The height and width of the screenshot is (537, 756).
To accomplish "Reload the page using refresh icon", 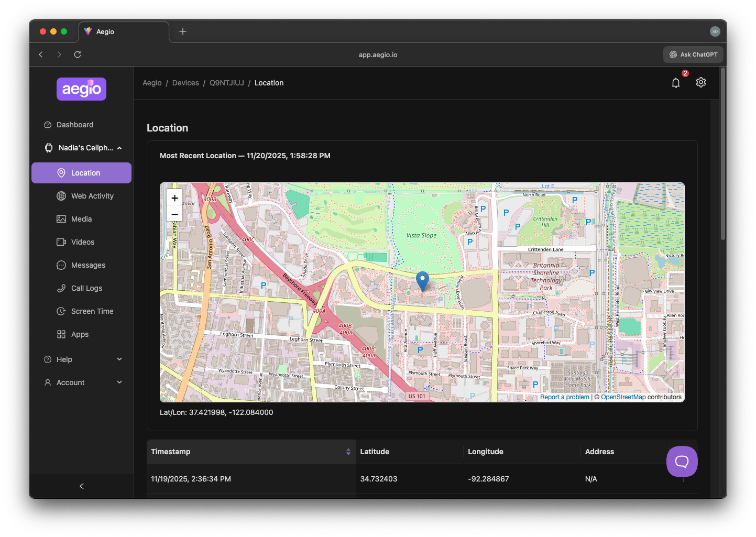I will (78, 54).
